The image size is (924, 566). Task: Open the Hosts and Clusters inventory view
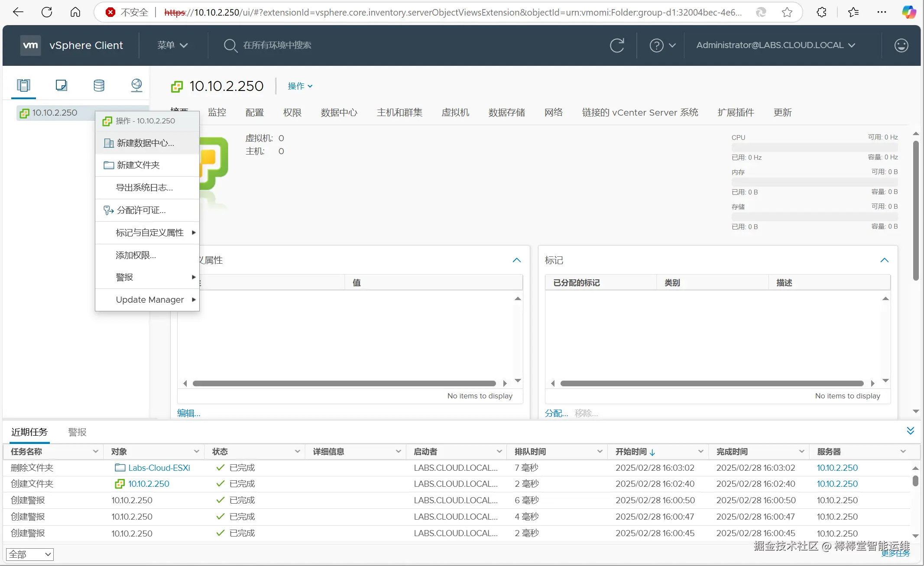24,85
